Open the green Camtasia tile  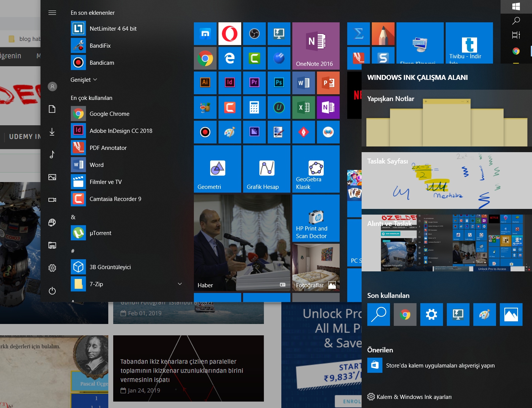254,58
